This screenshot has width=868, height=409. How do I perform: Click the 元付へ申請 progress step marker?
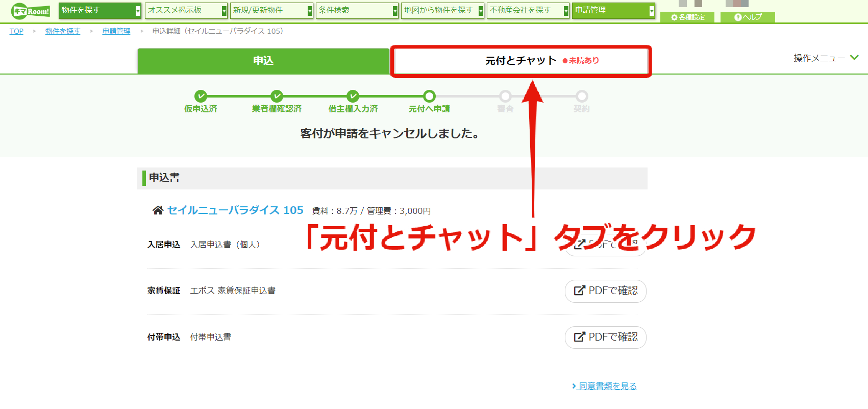pyautogui.click(x=429, y=96)
